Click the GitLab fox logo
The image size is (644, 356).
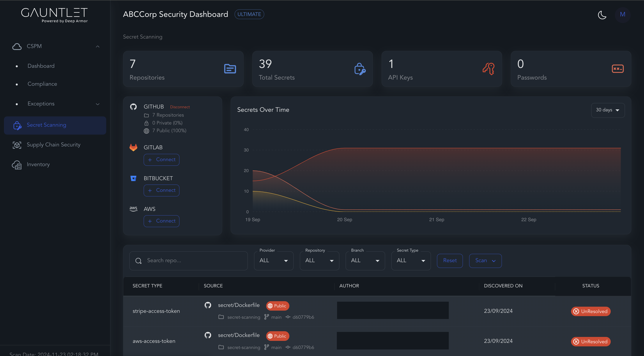(133, 147)
